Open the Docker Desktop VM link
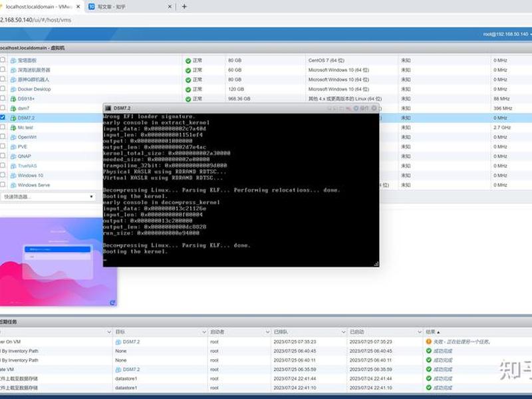The image size is (532, 399). tap(35, 89)
